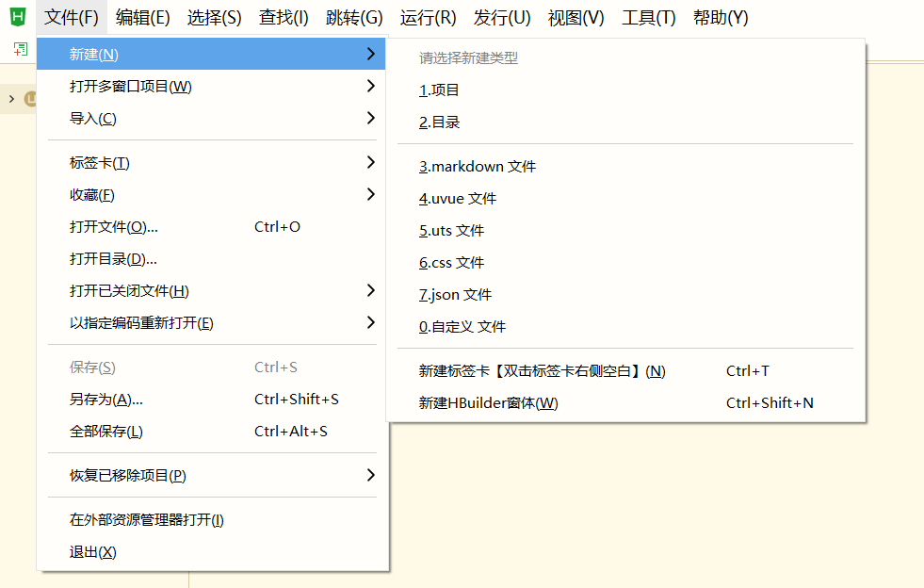Click the arrow beside 新建(N)
The width and height of the screenshot is (924, 588).
(x=371, y=54)
